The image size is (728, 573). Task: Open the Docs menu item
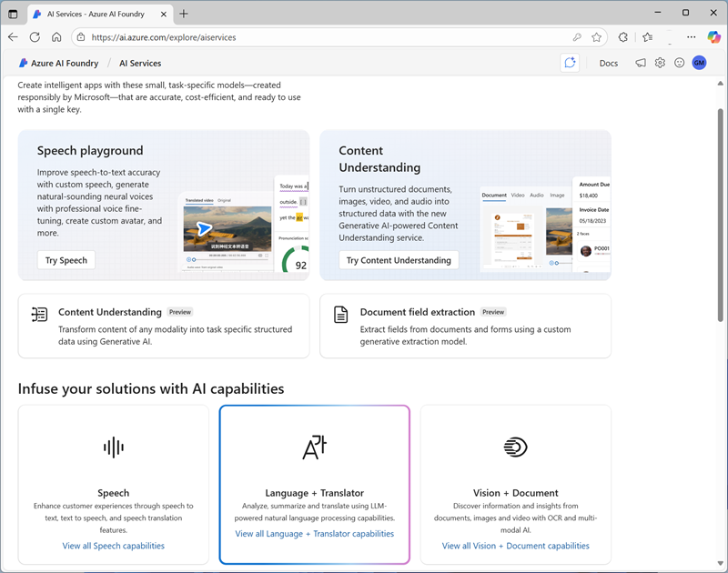[608, 63]
